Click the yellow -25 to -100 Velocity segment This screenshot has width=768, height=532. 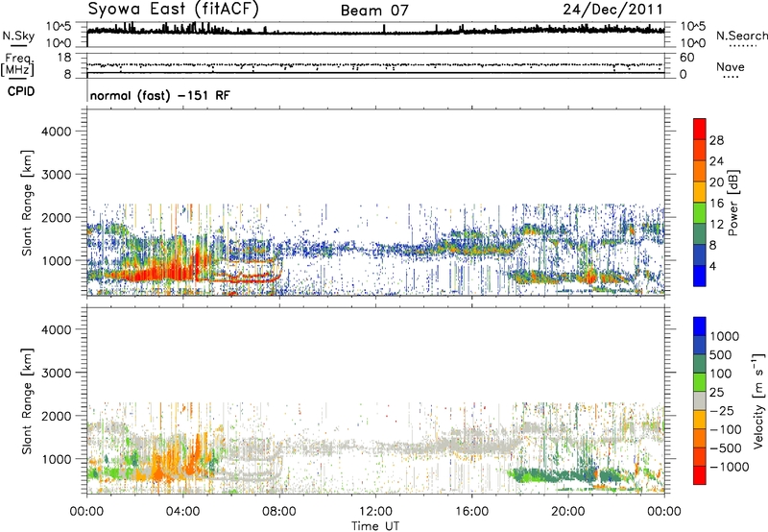tap(700, 420)
